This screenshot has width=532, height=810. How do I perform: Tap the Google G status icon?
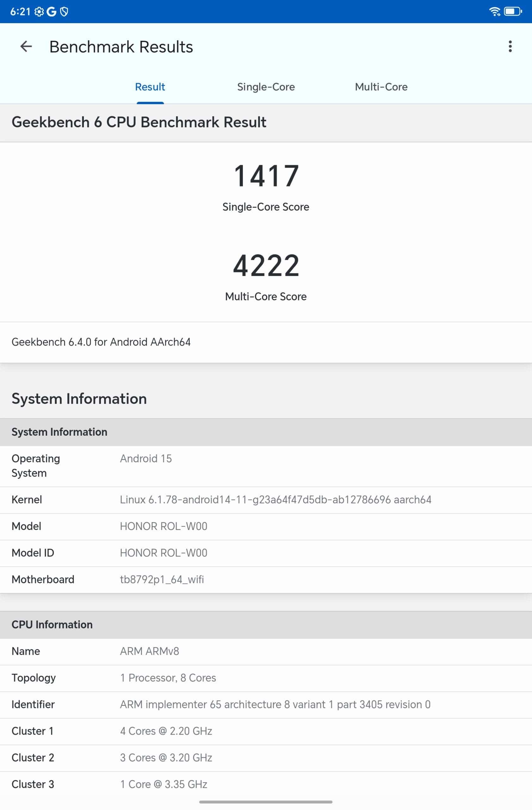click(x=51, y=12)
